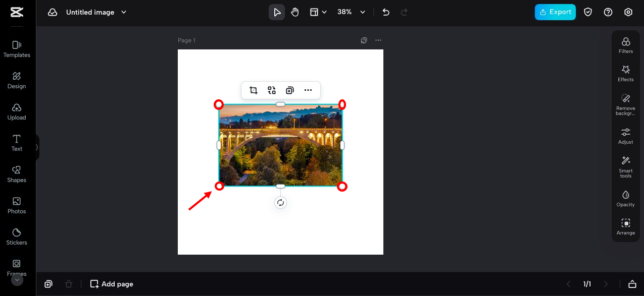
Task: Open the Arrange panel
Action: (626, 227)
